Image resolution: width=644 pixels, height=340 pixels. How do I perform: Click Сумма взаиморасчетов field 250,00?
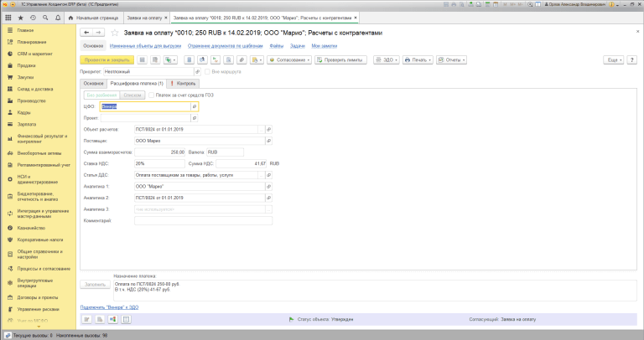coord(160,152)
